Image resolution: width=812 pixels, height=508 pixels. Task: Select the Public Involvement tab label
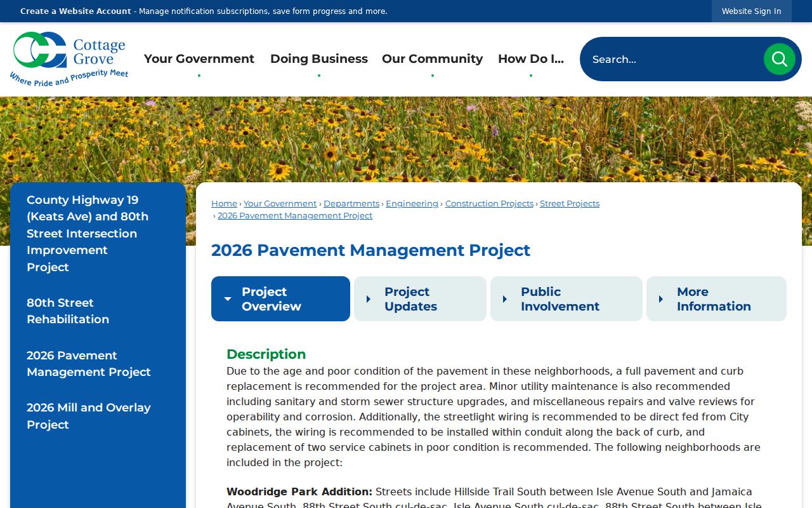tap(560, 299)
